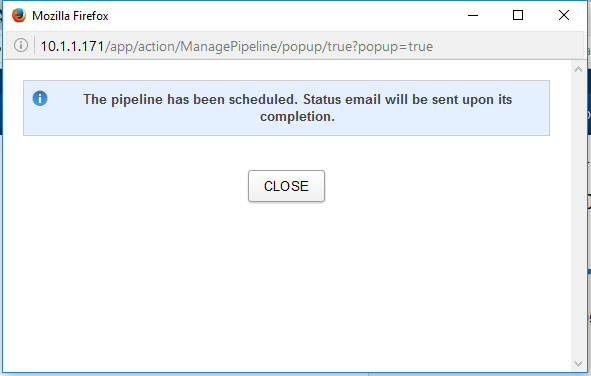Click the scrollbar up arrow
Image resolution: width=591 pixels, height=376 pixels.
pos(579,69)
